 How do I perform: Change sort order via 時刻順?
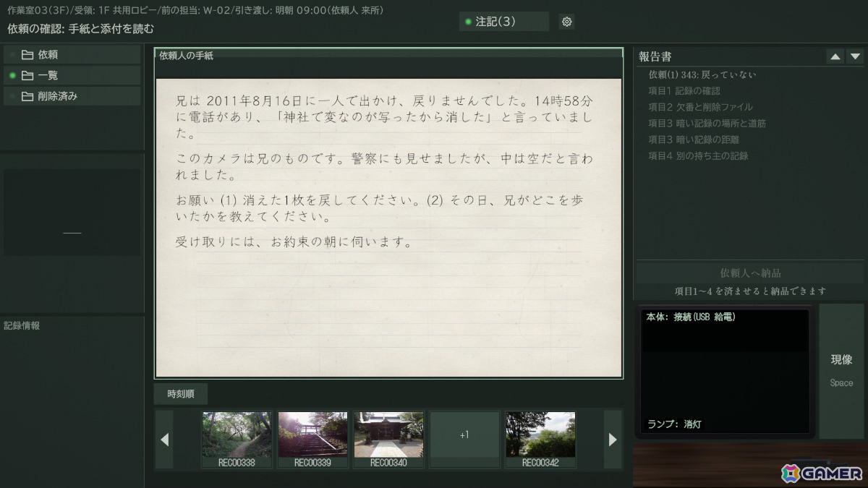181,394
